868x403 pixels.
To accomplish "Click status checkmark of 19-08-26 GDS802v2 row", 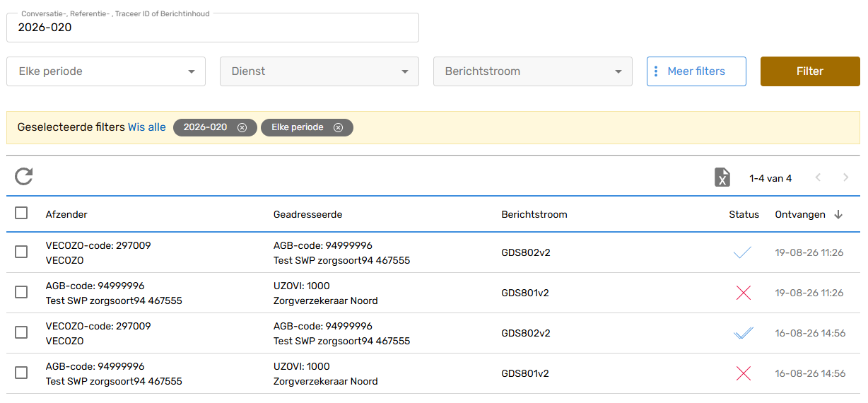I will 742,252.
